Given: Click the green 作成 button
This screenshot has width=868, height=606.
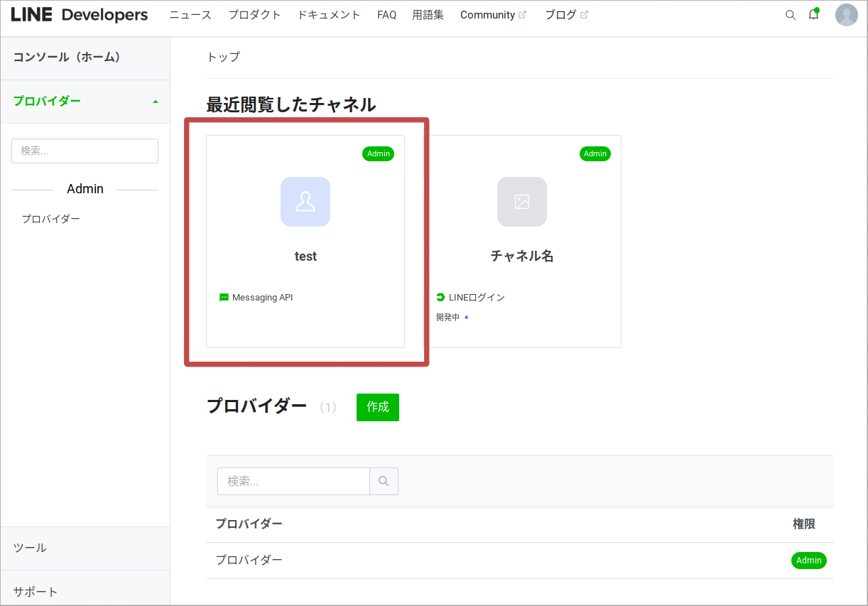Looking at the screenshot, I should (x=377, y=407).
